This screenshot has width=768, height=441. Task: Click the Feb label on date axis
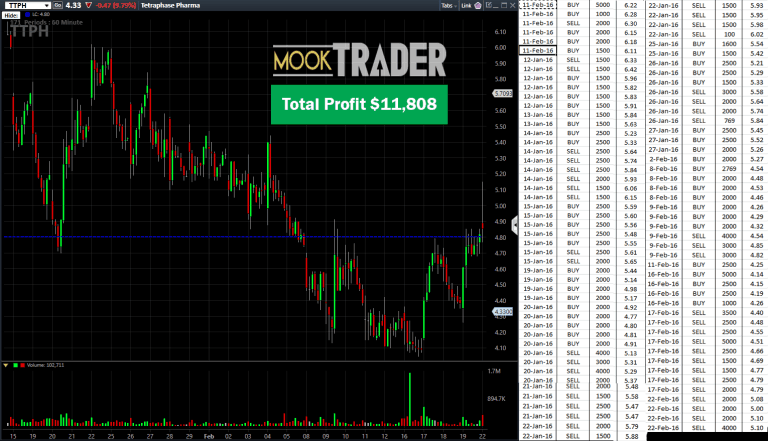(x=209, y=436)
